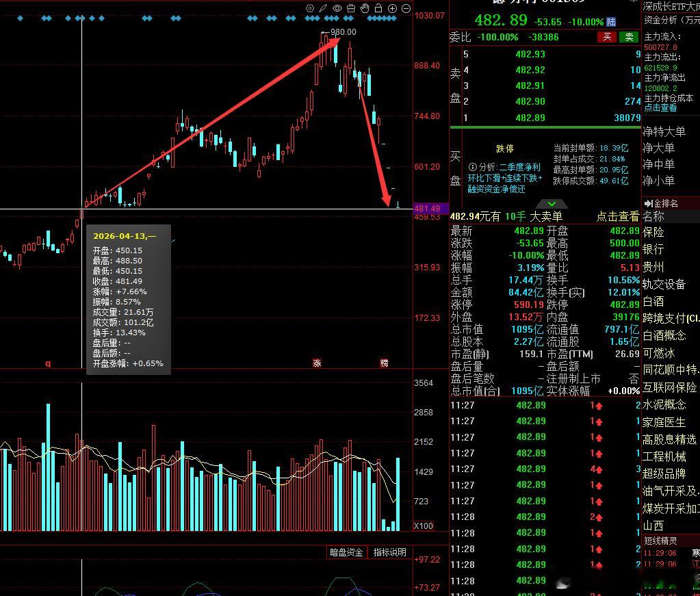The width and height of the screenshot is (700, 596).
Task: Click the red 买 buy button
Action: point(607,37)
